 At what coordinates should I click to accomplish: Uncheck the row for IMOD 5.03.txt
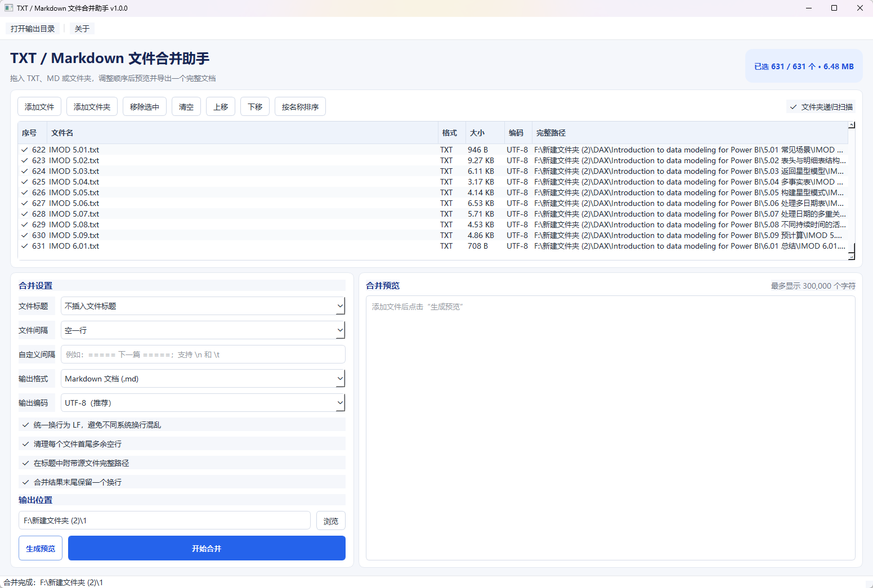pos(25,171)
